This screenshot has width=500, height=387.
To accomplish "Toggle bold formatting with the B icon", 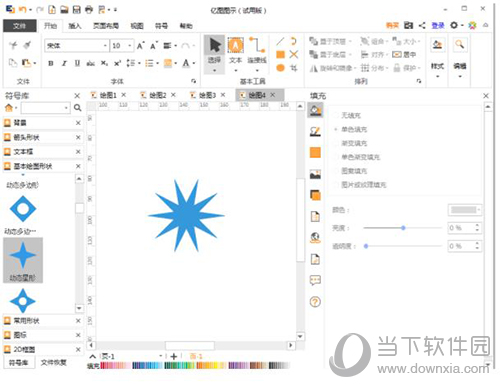I will click(x=51, y=63).
